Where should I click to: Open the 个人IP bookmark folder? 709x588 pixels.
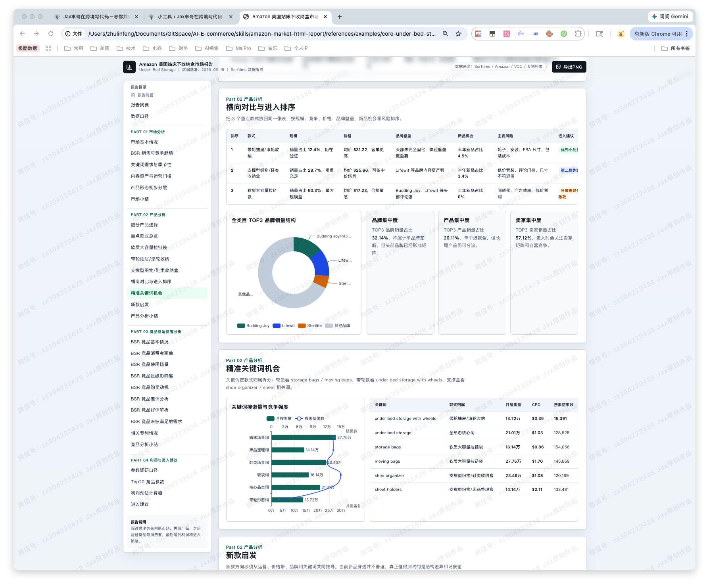pos(296,48)
